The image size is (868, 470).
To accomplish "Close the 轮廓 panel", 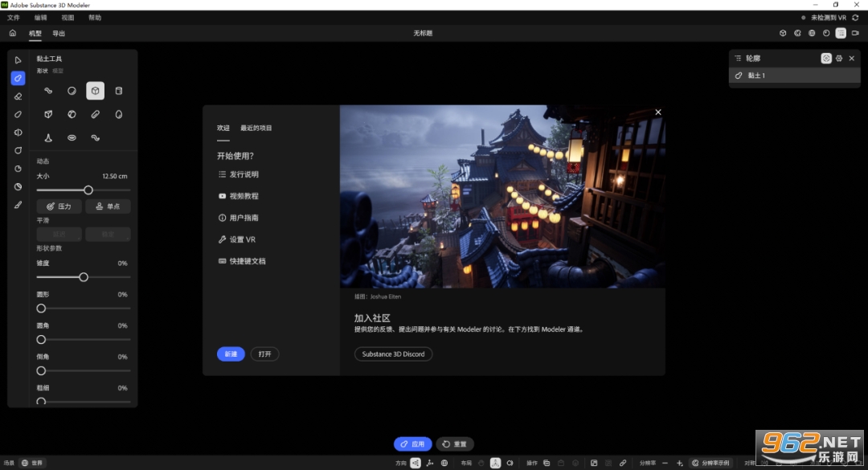I will (852, 58).
